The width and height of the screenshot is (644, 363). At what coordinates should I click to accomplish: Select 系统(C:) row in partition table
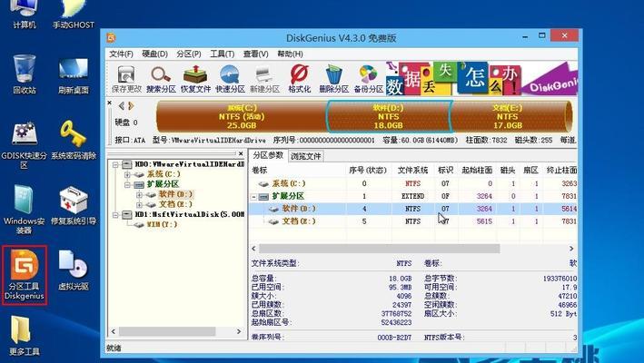414,183
